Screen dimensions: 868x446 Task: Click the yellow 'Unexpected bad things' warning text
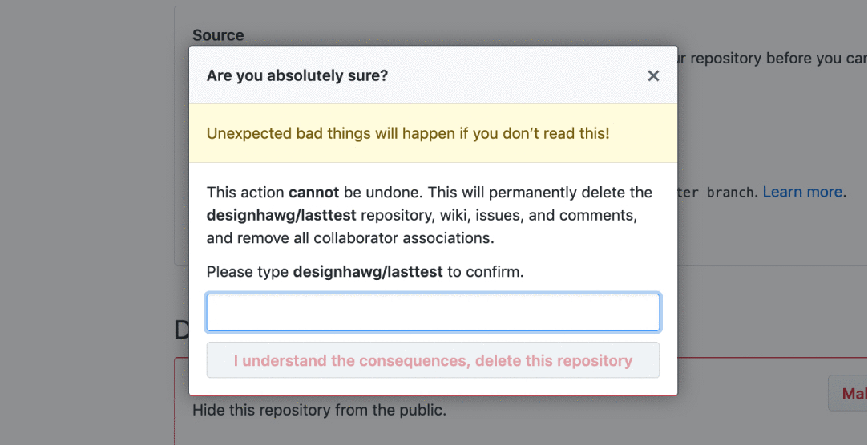click(408, 133)
